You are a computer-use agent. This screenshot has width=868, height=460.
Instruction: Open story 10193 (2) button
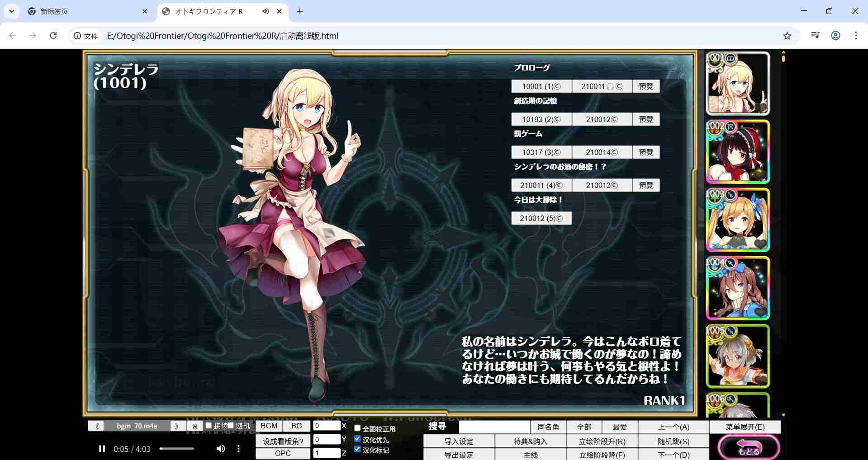pos(541,119)
